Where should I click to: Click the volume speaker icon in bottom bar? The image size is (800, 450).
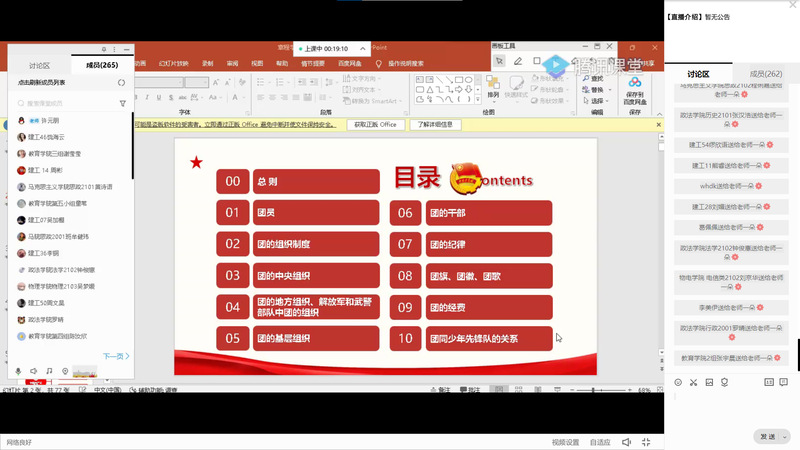(x=626, y=441)
